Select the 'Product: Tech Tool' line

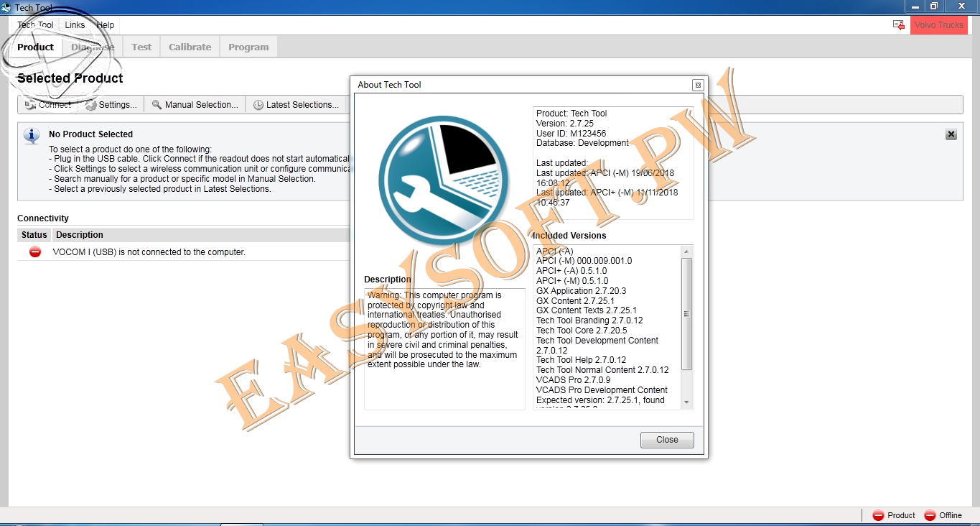point(571,114)
